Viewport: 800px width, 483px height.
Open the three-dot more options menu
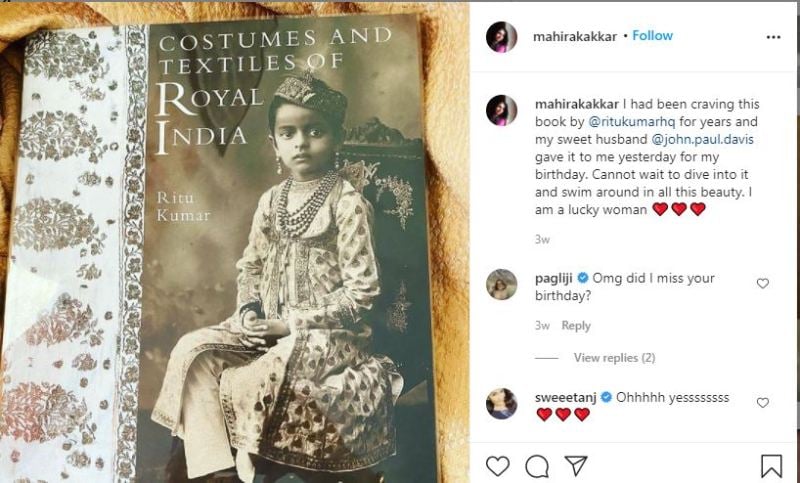pos(773,37)
